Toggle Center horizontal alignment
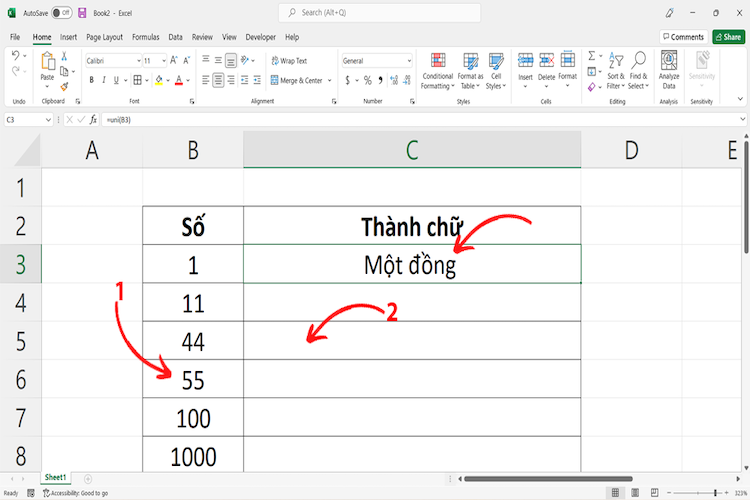This screenshot has height=500, width=750. click(x=218, y=80)
